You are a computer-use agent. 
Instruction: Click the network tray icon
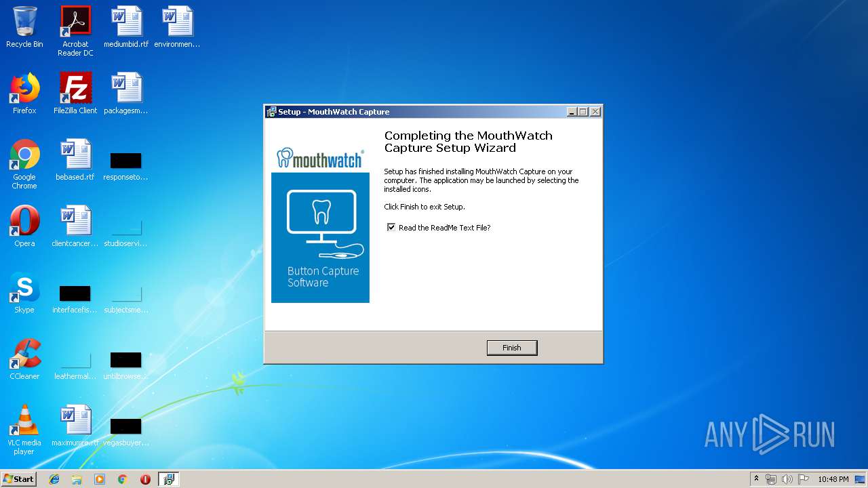771,479
